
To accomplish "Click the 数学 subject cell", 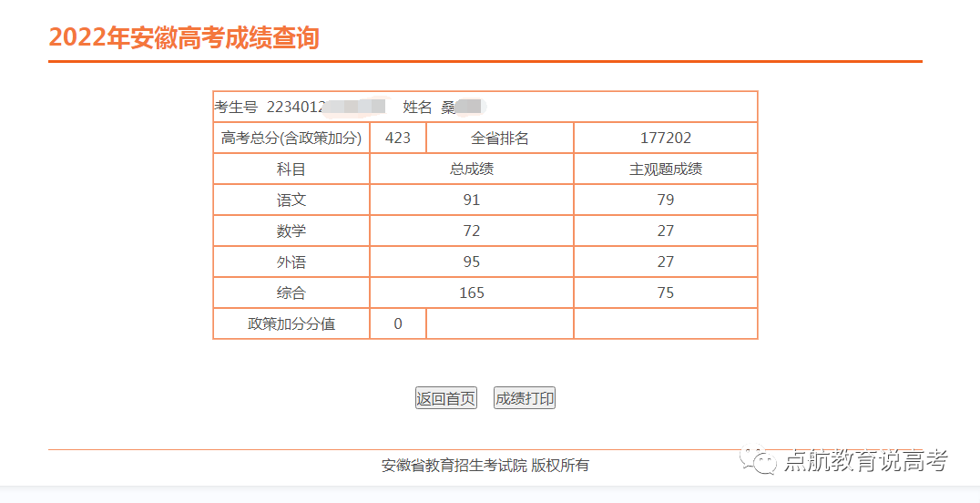I will pyautogui.click(x=291, y=231).
